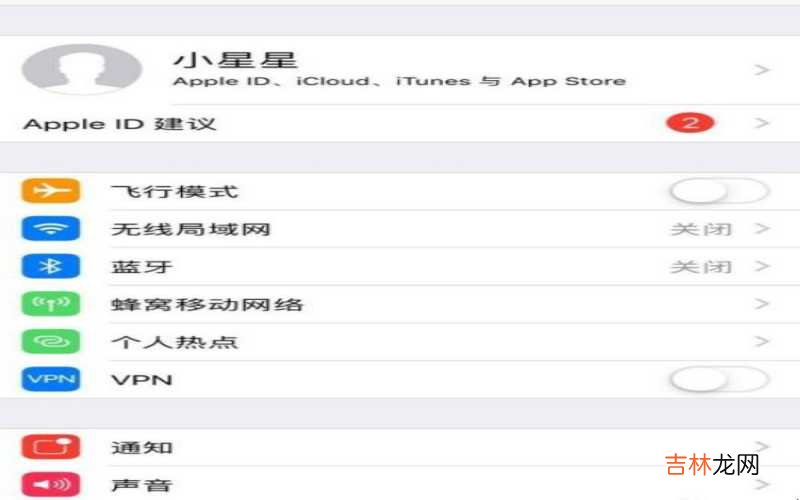Image resolution: width=800 pixels, height=500 pixels.
Task: Open the chevron on 蜂窝移动网络 row
Action: point(762,304)
